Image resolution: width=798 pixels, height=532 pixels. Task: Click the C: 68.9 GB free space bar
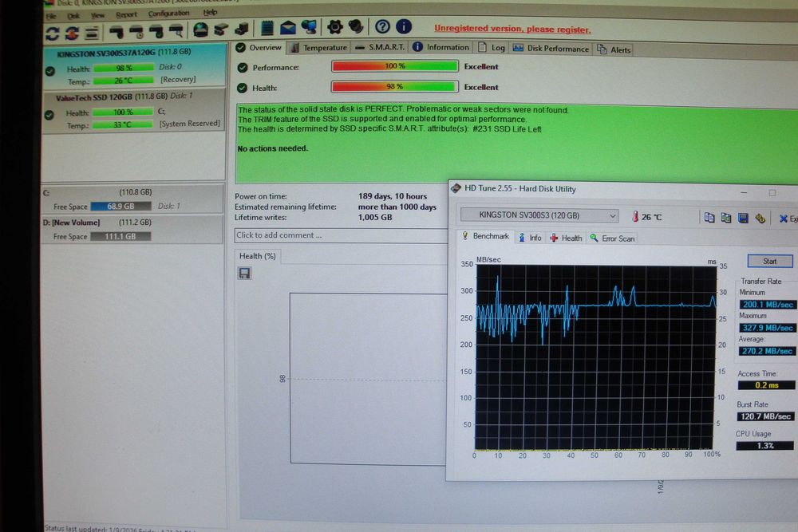(x=120, y=206)
